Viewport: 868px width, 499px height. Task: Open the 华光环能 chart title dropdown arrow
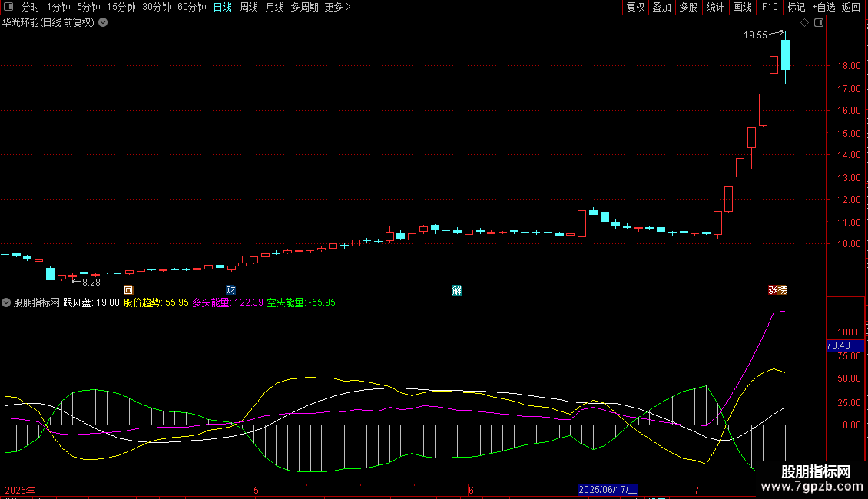coord(104,22)
